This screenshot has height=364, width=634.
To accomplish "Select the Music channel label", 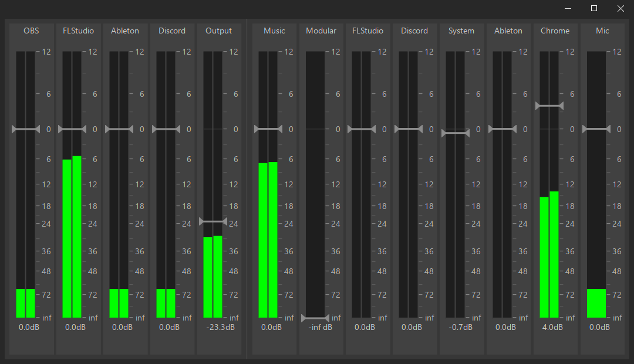I will (x=274, y=31).
